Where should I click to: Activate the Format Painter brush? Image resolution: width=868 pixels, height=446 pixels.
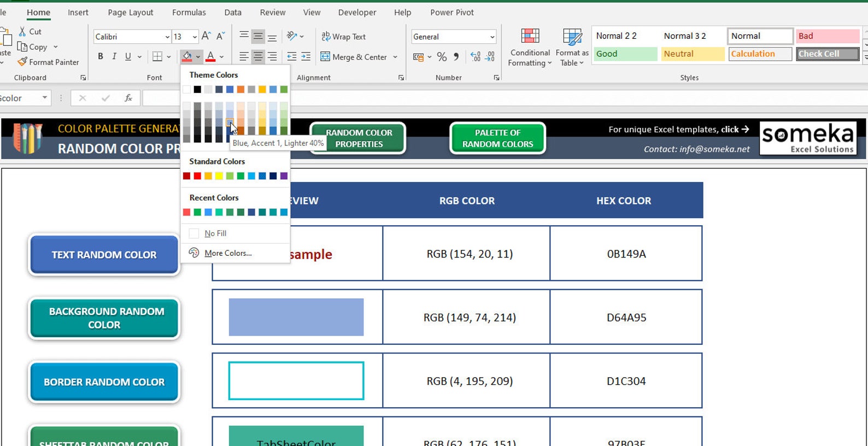pos(22,62)
